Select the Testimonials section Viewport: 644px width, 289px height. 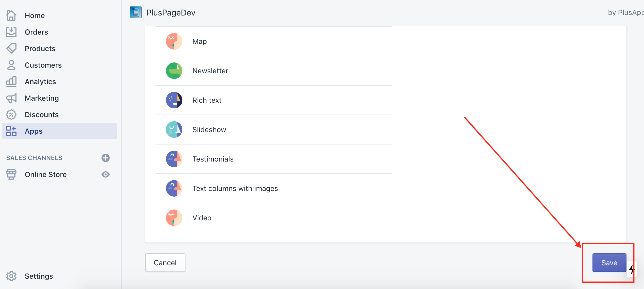pyautogui.click(x=213, y=159)
